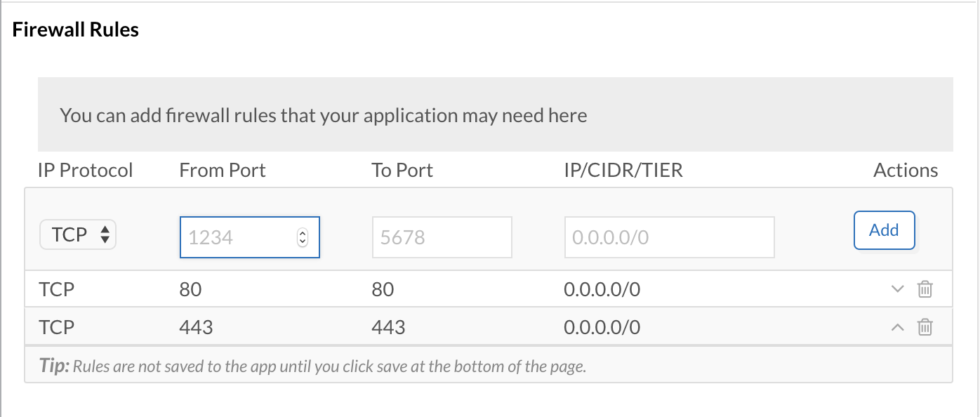The image size is (980, 417).
Task: Click the From Port column header
Action: coord(223,171)
